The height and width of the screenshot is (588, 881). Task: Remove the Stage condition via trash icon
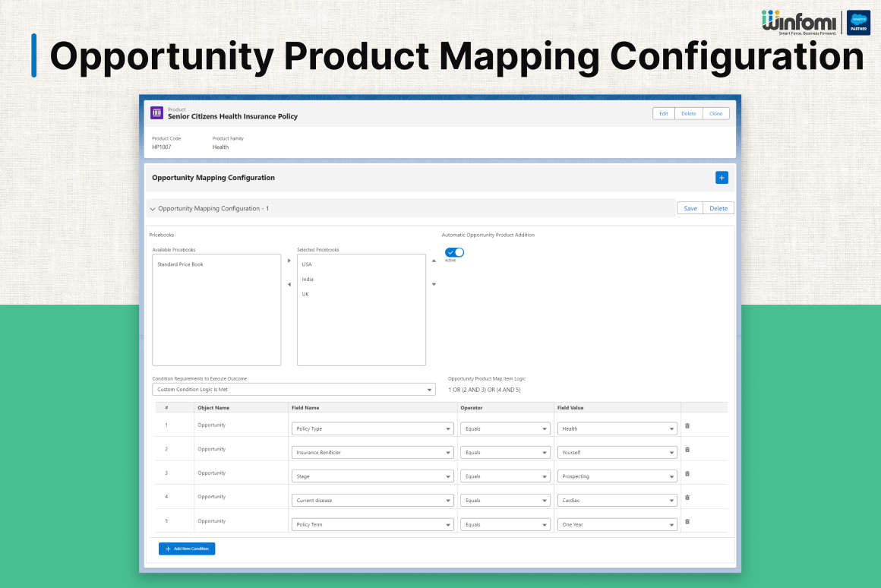687,474
